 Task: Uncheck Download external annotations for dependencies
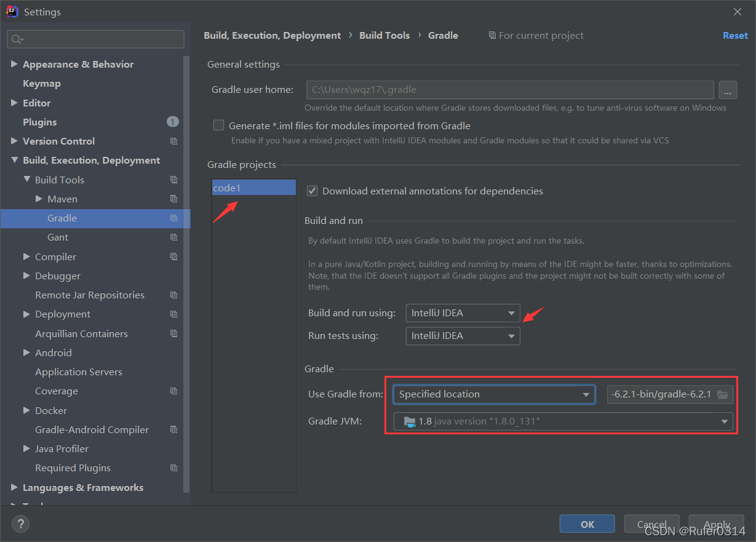[312, 191]
